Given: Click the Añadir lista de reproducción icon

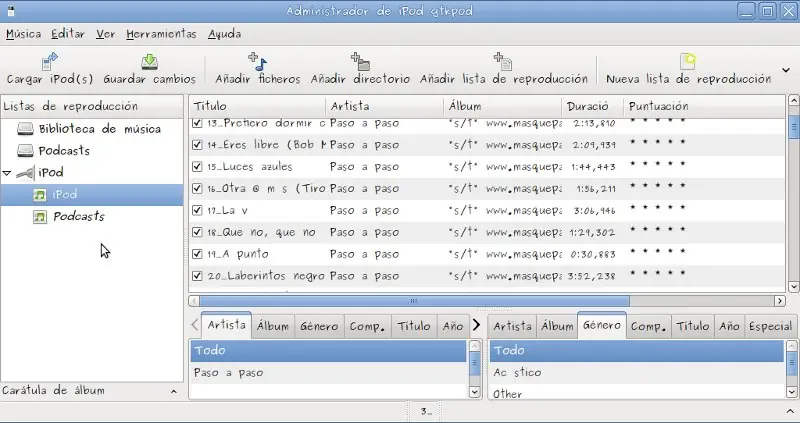Looking at the screenshot, I should [503, 61].
